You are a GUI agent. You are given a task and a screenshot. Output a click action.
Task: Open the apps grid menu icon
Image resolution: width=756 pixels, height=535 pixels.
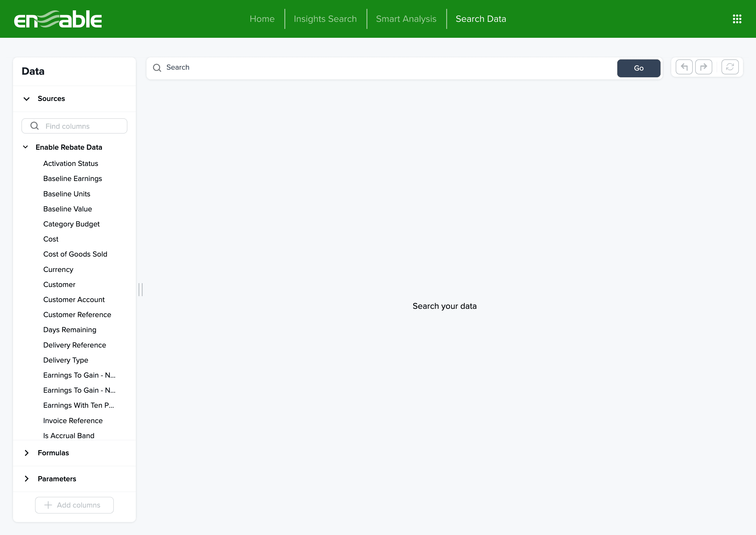pos(737,19)
